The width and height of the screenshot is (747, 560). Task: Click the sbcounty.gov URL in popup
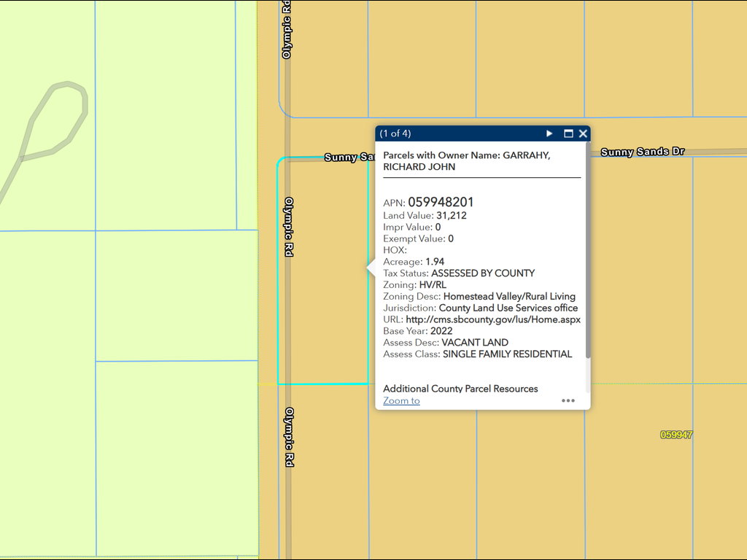pyautogui.click(x=493, y=319)
